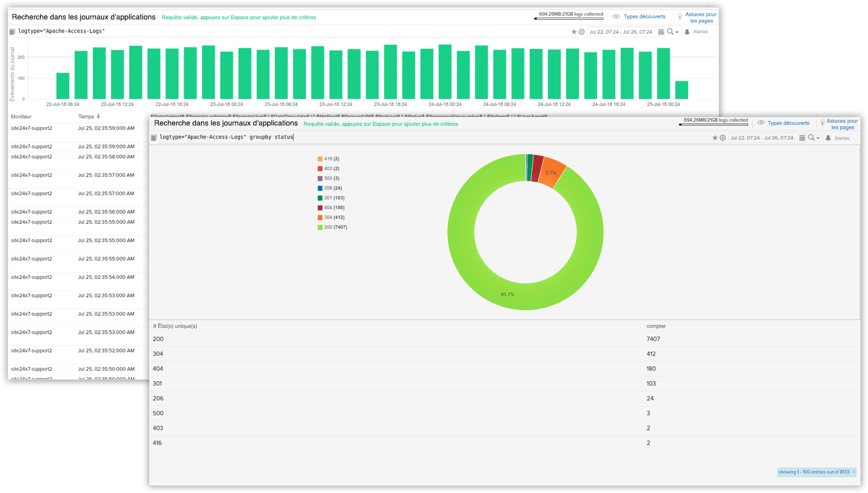The image size is (868, 493).
Task: Expand the search dropdown in the back window
Action: pos(677,31)
